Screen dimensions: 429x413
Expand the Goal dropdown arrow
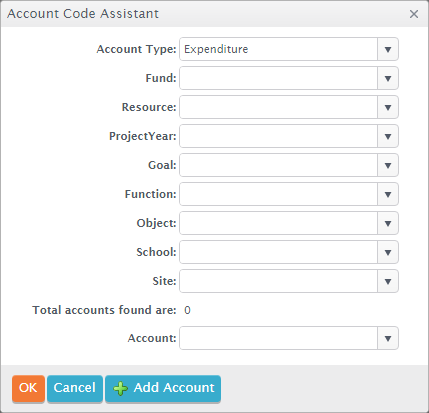coord(388,165)
